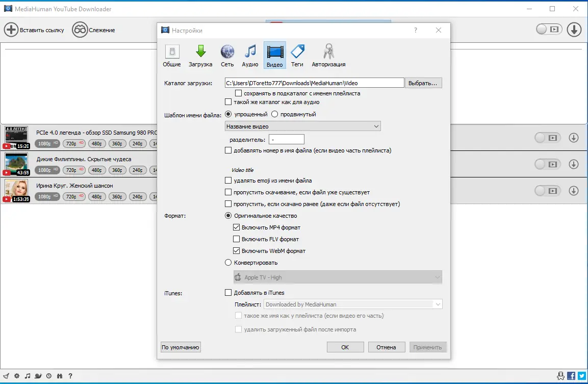Close the Настройки dialog
Screen dimensions: 588x384
[x=439, y=30]
